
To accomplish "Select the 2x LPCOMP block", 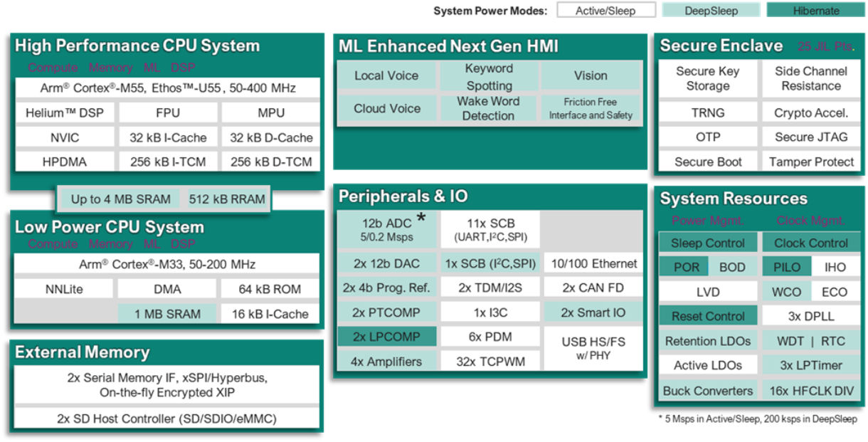I will [386, 337].
